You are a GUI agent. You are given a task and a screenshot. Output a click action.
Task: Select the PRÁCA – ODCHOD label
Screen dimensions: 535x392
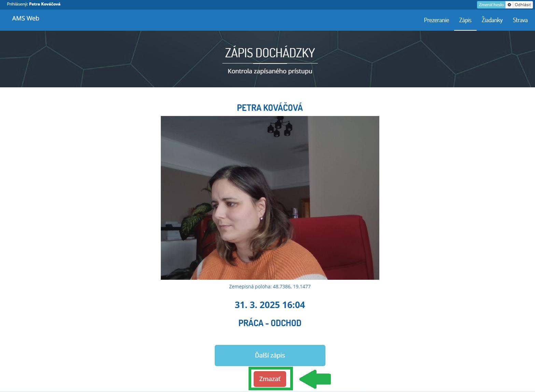(270, 323)
